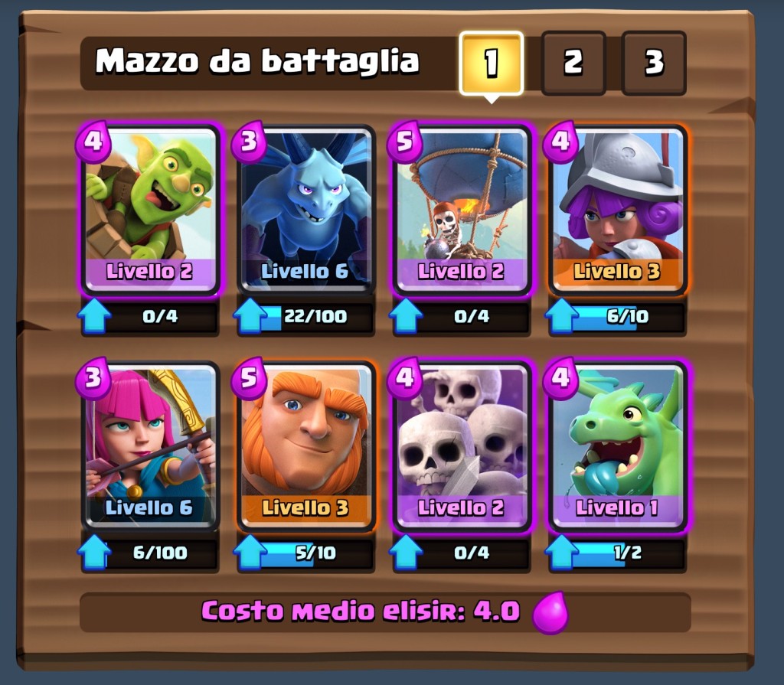This screenshot has height=685, width=784.
Task: Click the 1/2 progress bar under Baby Dragon
Action: click(x=628, y=553)
